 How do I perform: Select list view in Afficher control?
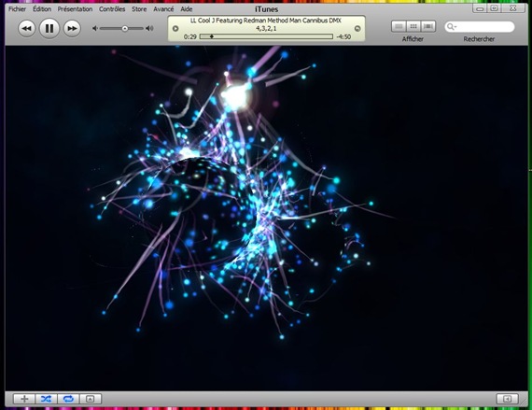pyautogui.click(x=399, y=26)
